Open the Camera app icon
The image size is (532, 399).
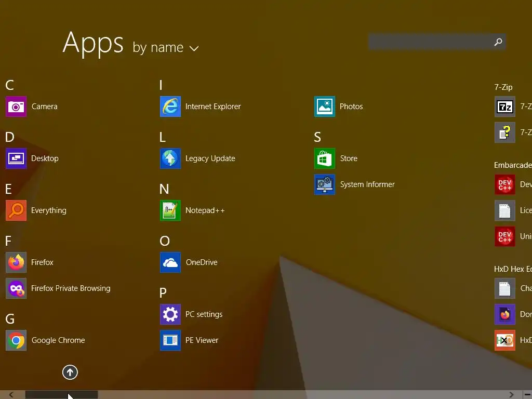pyautogui.click(x=16, y=107)
